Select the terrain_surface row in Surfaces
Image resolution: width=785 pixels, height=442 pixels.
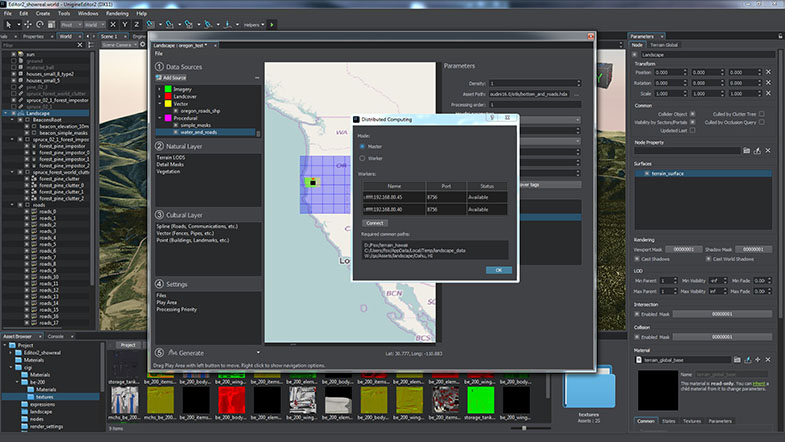pos(703,173)
